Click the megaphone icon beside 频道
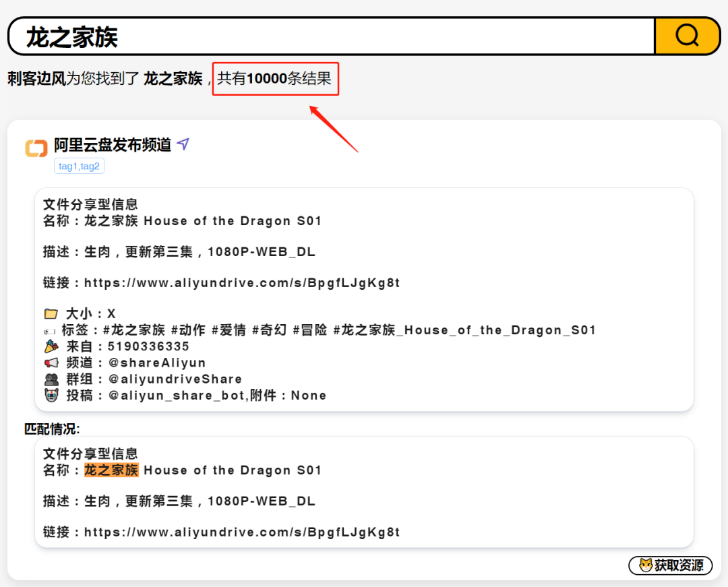 tap(51, 363)
